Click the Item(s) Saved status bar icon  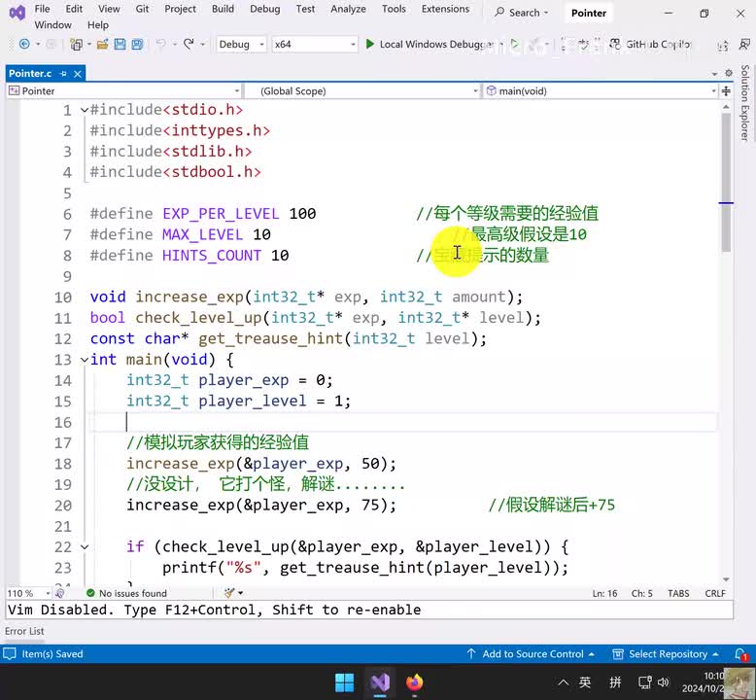(10, 654)
